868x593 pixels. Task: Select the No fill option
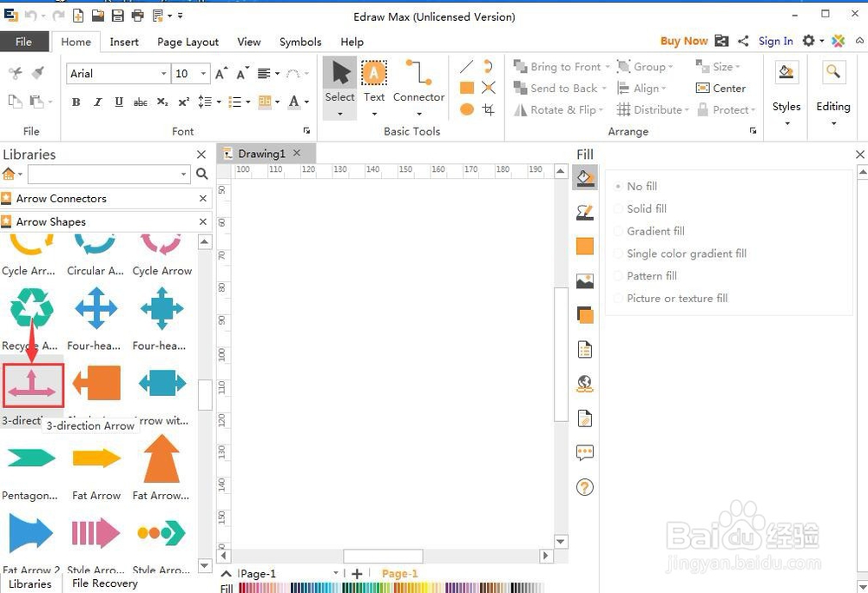click(x=636, y=186)
